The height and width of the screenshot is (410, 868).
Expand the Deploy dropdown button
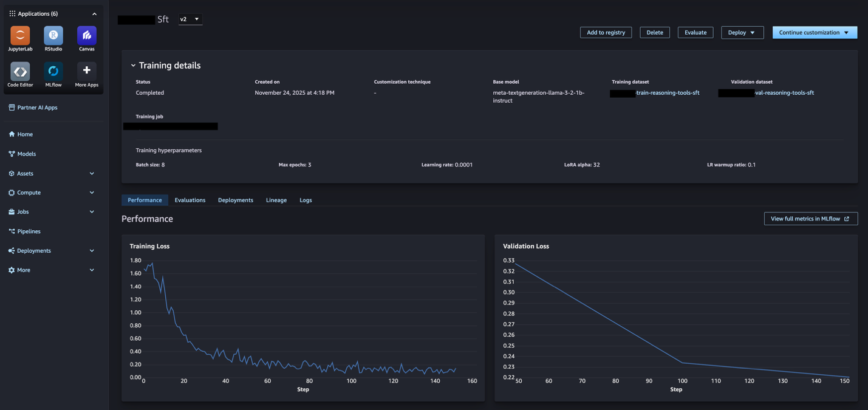742,33
